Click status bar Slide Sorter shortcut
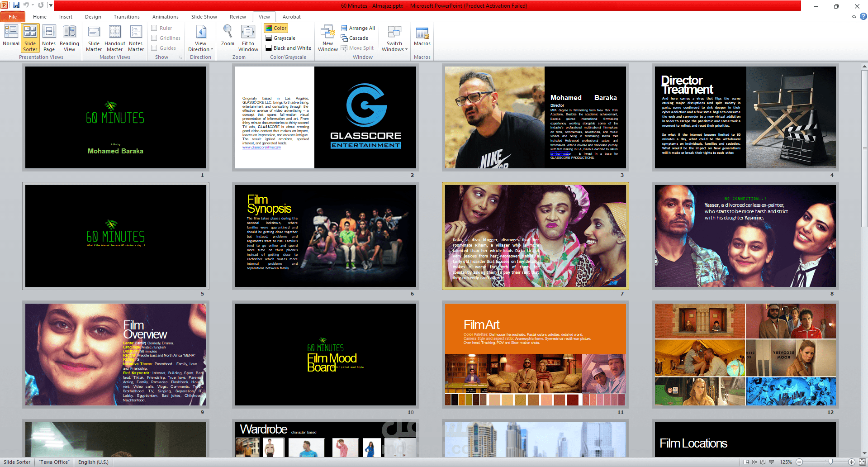The image size is (868, 467). pos(754,462)
